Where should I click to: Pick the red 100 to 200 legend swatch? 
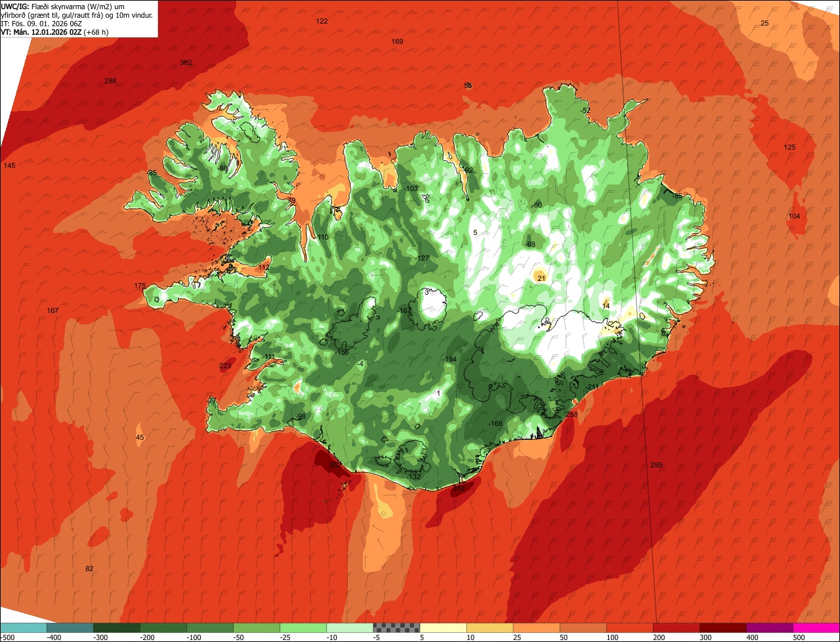click(x=629, y=628)
